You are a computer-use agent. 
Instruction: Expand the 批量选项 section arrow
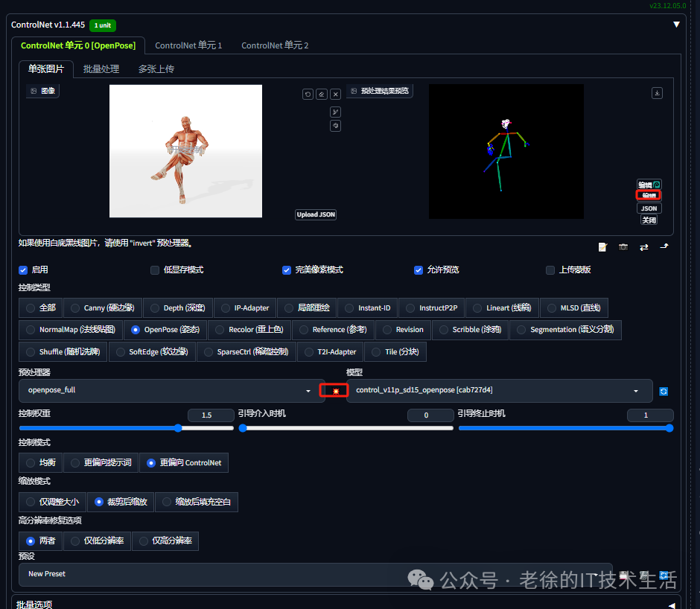pos(672,605)
